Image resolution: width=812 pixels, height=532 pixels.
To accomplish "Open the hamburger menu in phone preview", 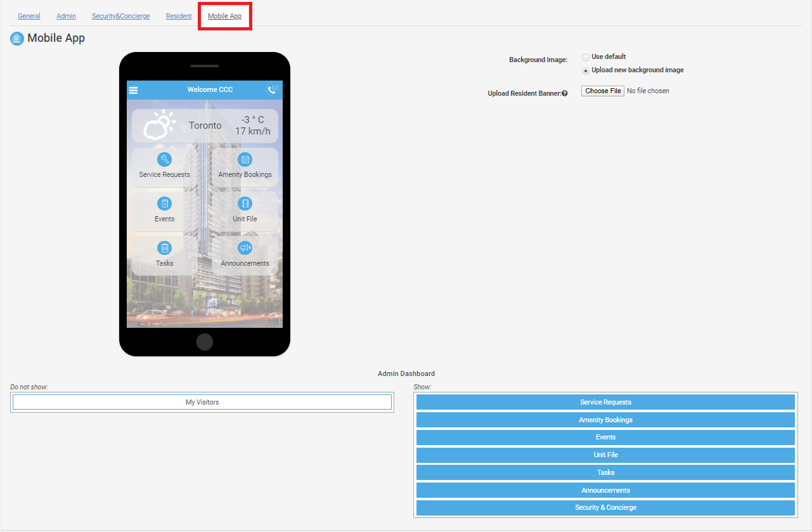I will (133, 90).
